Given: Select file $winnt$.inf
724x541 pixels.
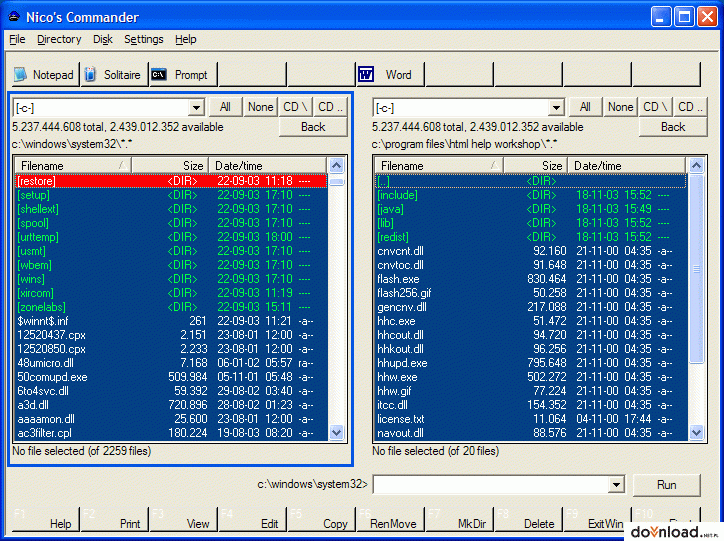Looking at the screenshot, I should (171, 321).
